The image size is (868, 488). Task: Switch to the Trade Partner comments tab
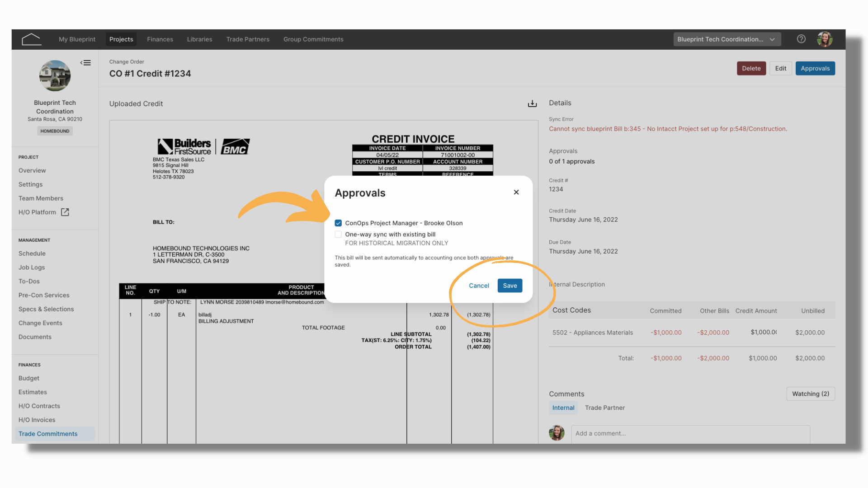coord(605,408)
